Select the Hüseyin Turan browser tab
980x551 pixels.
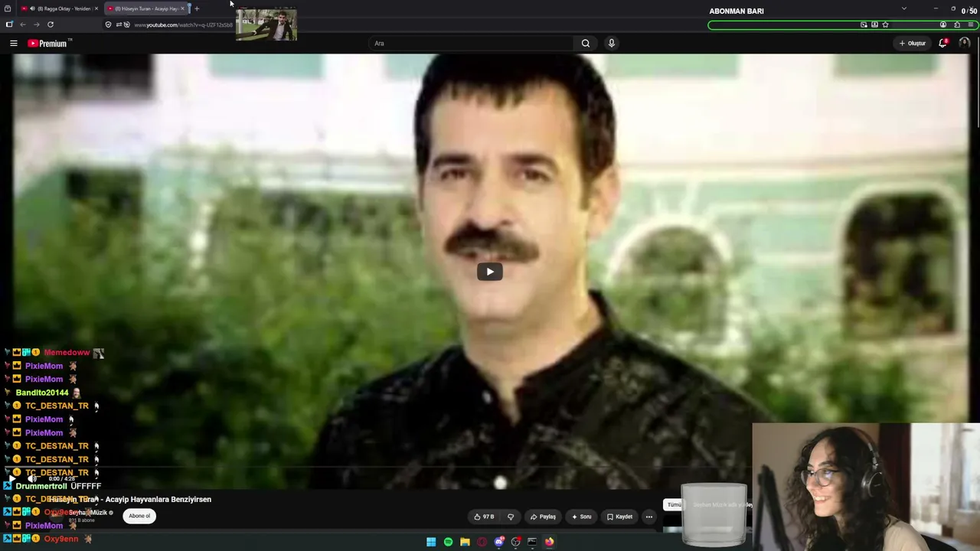tap(145, 8)
